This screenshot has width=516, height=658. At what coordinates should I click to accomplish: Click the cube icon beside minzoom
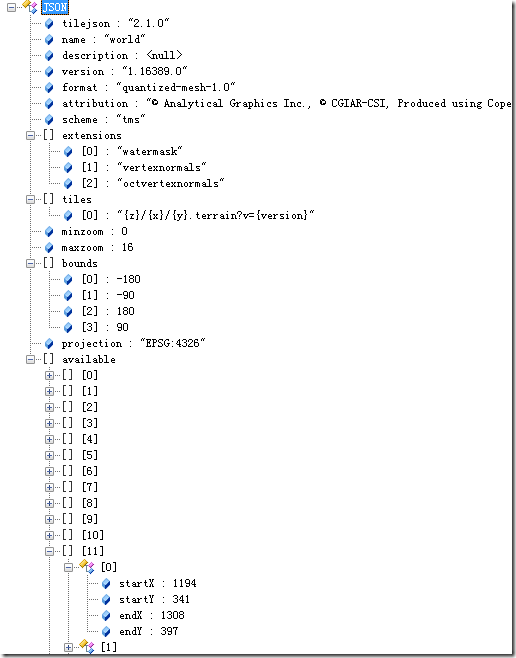(49, 231)
